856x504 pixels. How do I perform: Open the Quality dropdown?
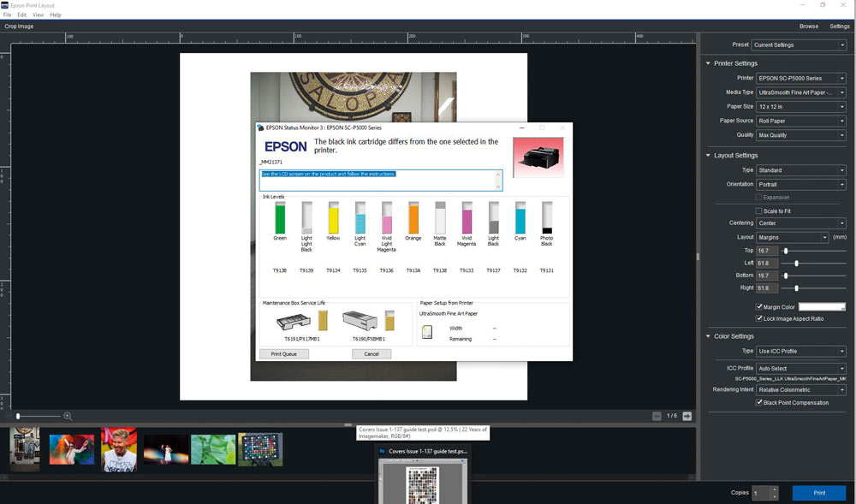801,134
